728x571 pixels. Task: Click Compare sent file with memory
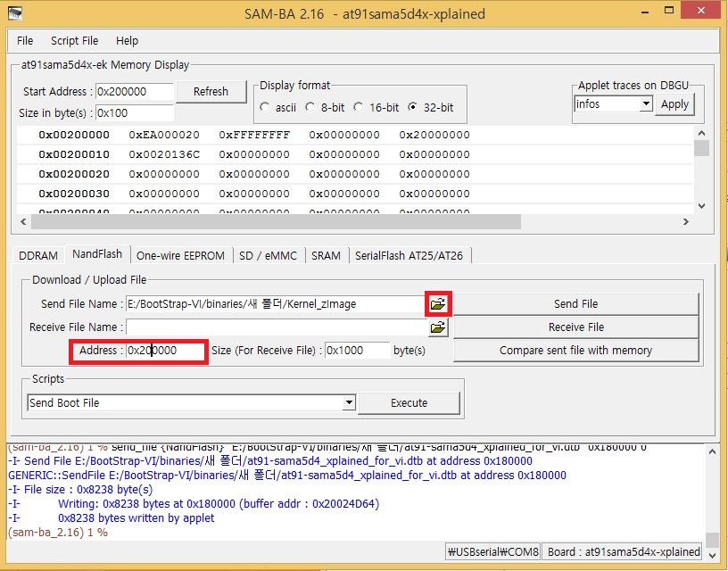[575, 351]
